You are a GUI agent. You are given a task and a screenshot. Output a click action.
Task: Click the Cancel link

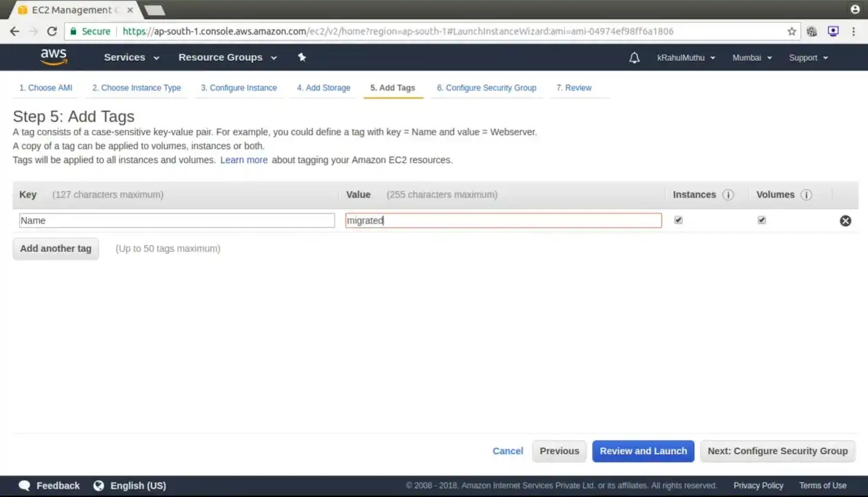click(508, 451)
